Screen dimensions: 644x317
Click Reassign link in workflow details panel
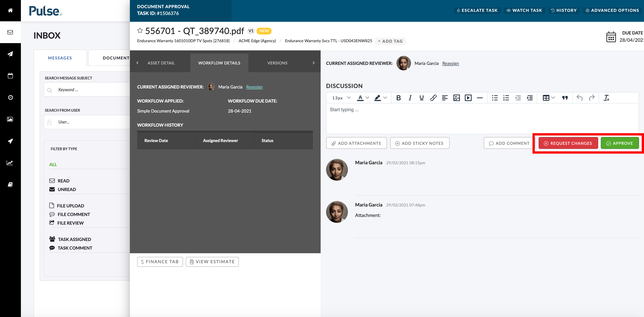[254, 87]
